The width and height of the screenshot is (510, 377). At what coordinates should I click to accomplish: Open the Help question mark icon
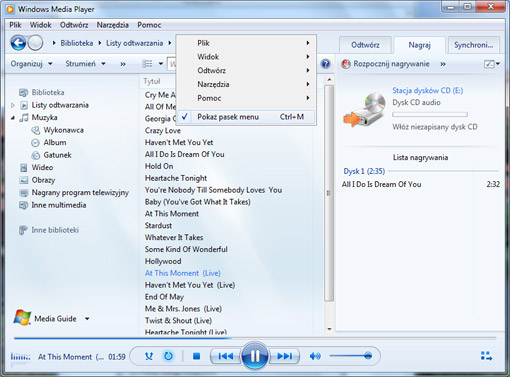325,64
